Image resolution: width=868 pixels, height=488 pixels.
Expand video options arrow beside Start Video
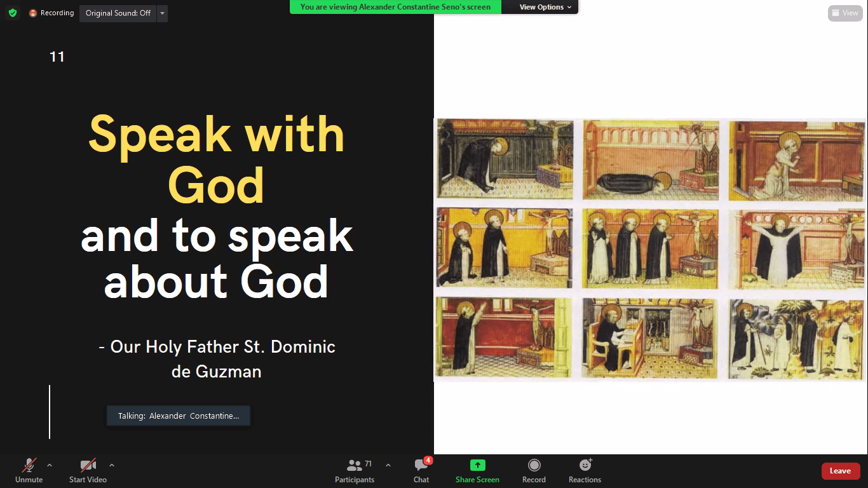point(112,465)
